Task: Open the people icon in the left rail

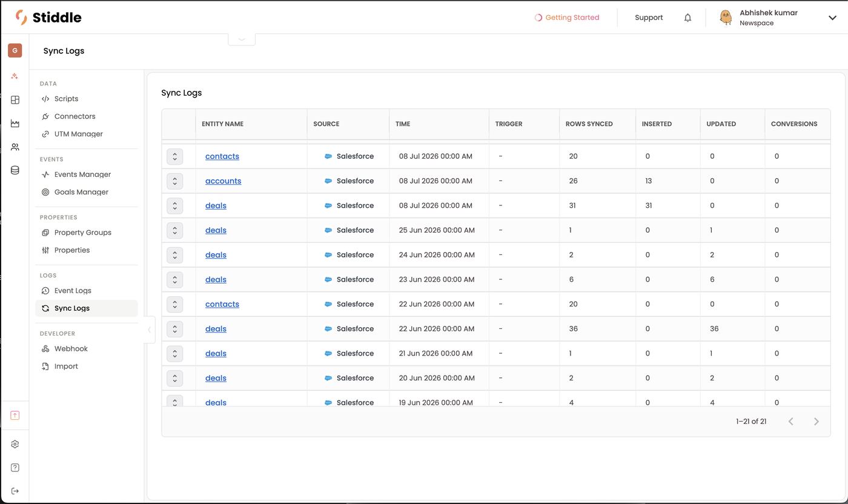Action: click(15, 147)
